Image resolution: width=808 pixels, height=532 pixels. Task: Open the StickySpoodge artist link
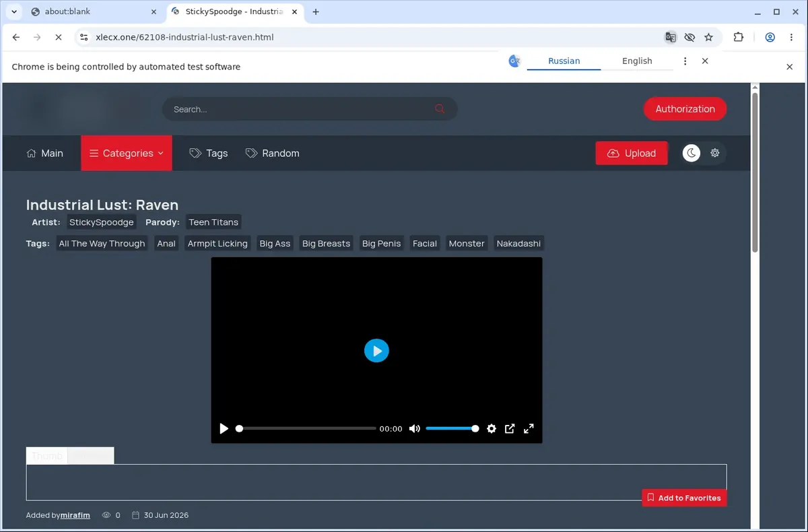pos(102,222)
